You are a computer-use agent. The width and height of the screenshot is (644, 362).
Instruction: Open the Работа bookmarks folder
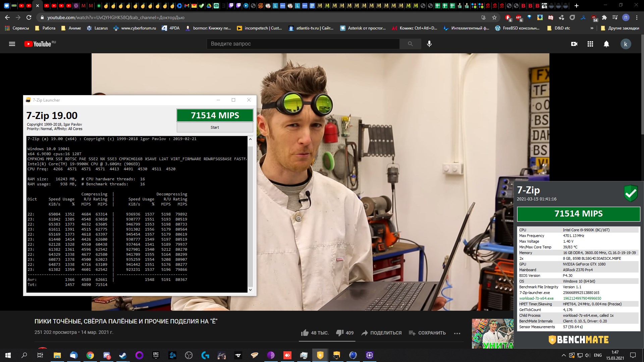[45, 28]
